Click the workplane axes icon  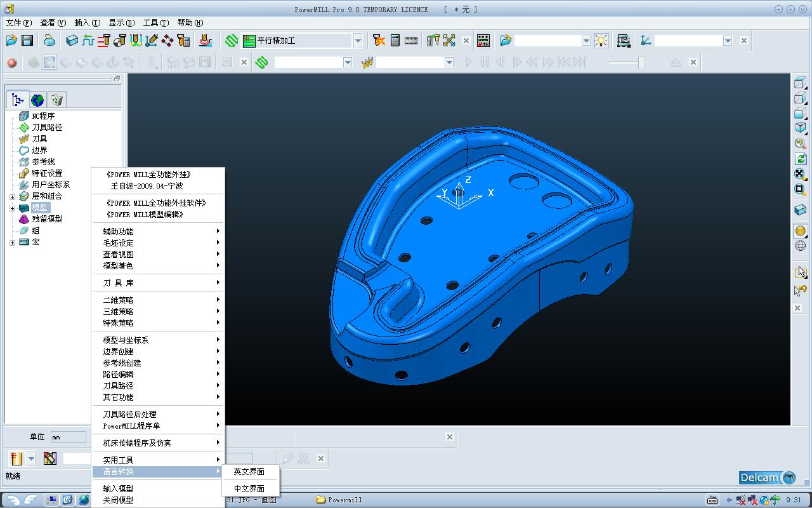point(646,41)
